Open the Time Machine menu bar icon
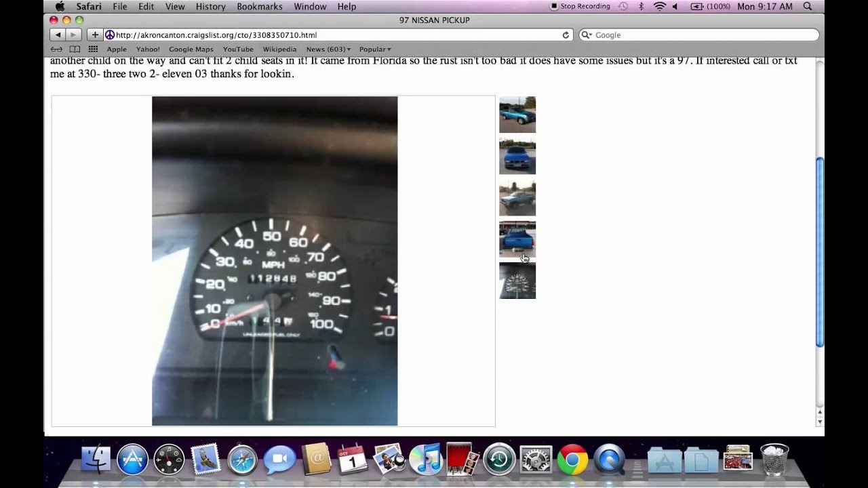Viewport: 868px width, 488px height. point(624,7)
